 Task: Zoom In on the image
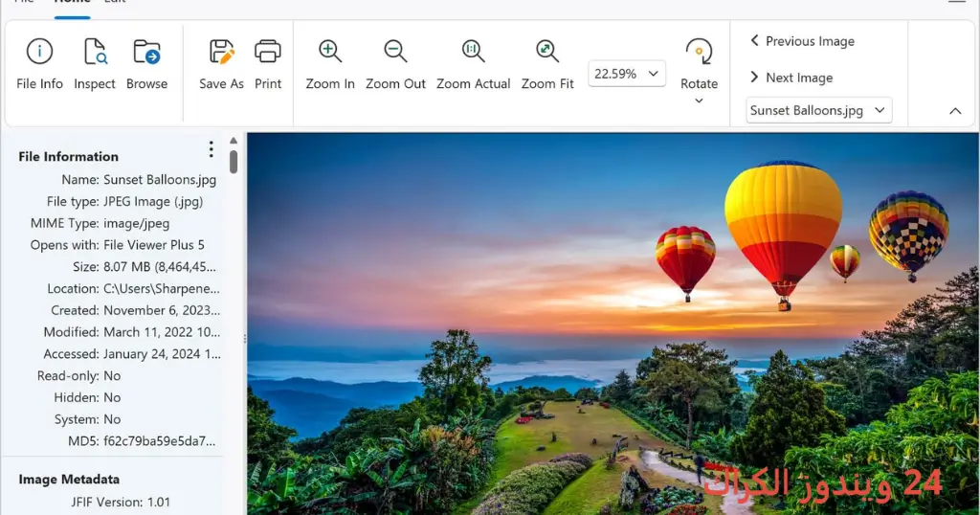click(330, 52)
